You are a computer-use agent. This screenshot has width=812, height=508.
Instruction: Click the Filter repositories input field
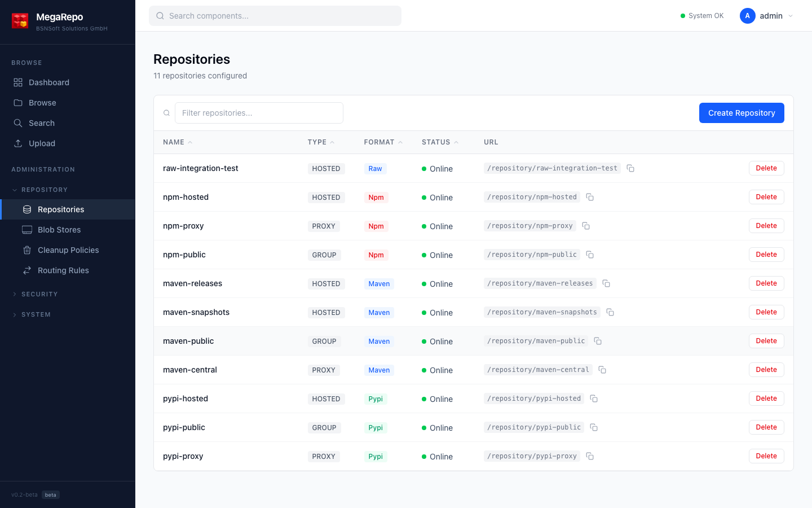[259, 113]
